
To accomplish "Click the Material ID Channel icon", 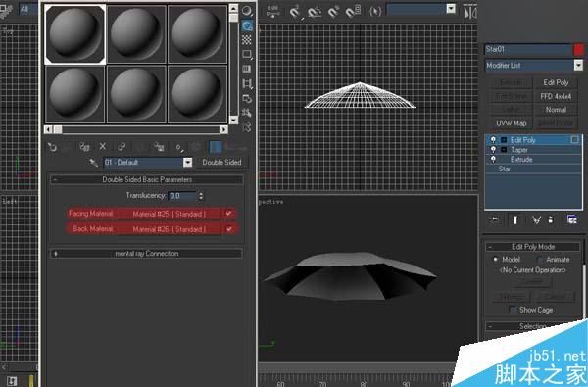I will (179, 147).
